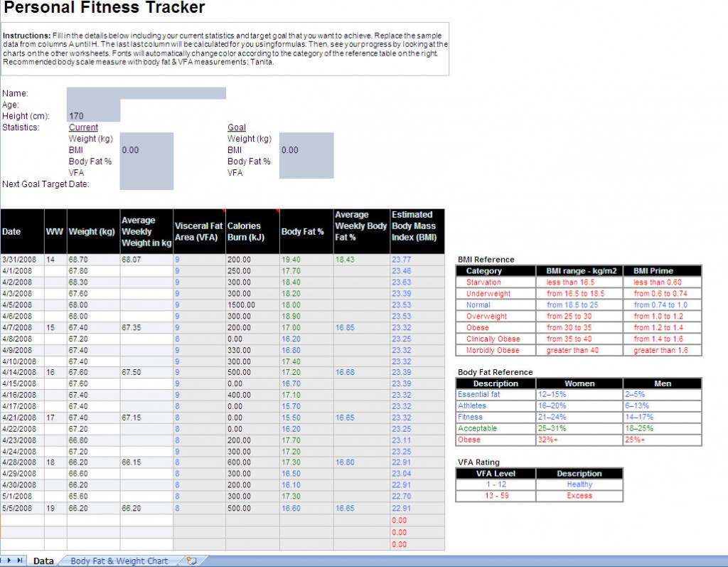Select the Essential fat description cell
The height and width of the screenshot is (567, 728).
[496, 395]
